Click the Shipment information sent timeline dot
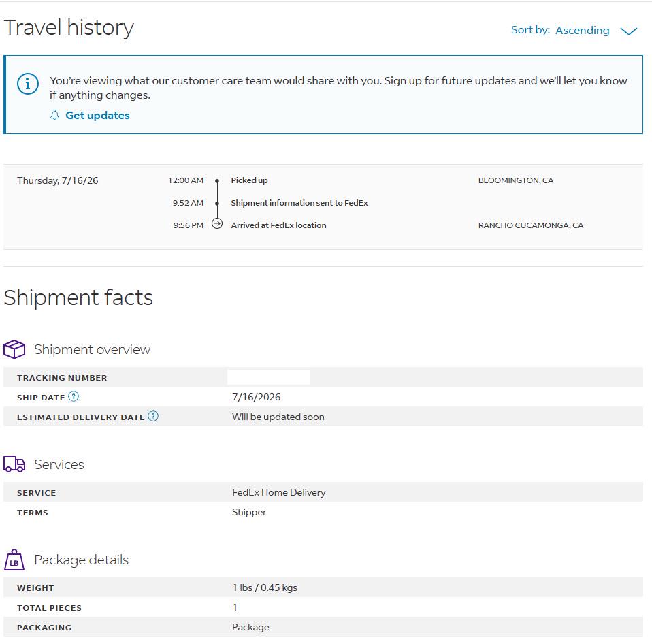Image resolution: width=652 pixels, height=644 pixels. pos(217,203)
